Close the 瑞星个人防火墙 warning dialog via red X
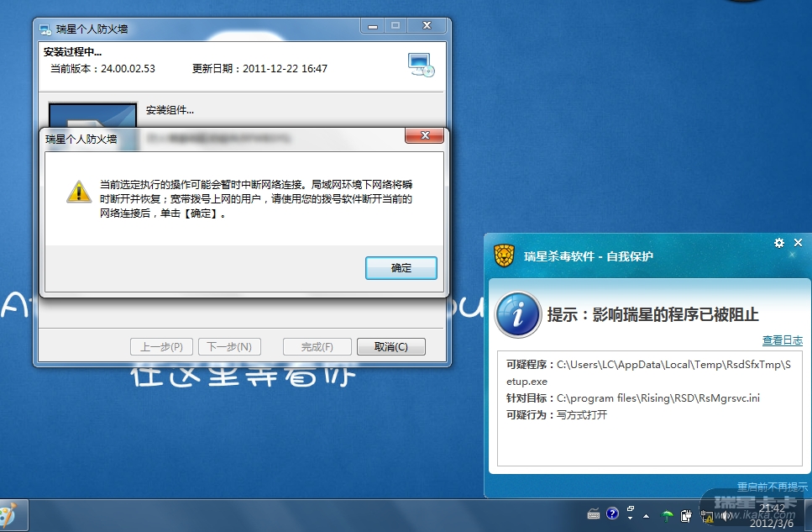Viewport: 812px width, 532px height. pyautogui.click(x=425, y=136)
